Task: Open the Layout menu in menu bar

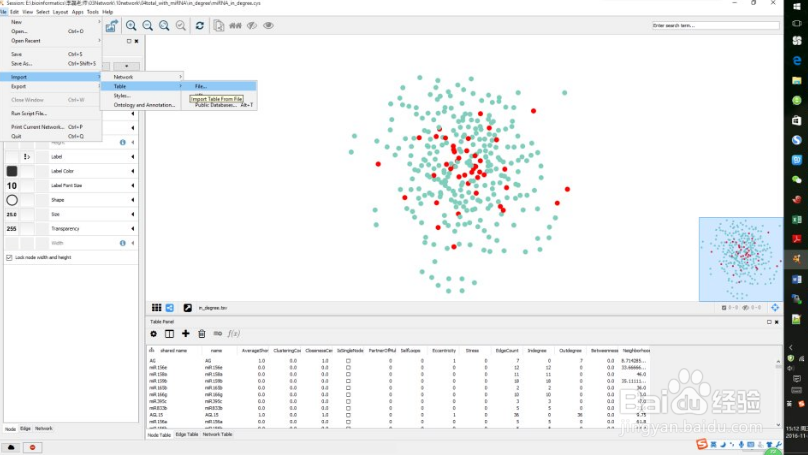Action: (60, 12)
